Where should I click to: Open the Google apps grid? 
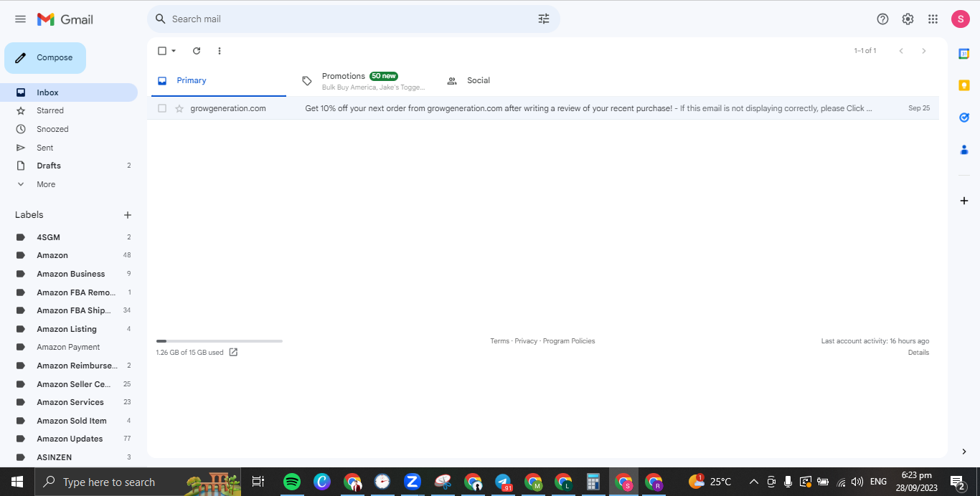(933, 19)
